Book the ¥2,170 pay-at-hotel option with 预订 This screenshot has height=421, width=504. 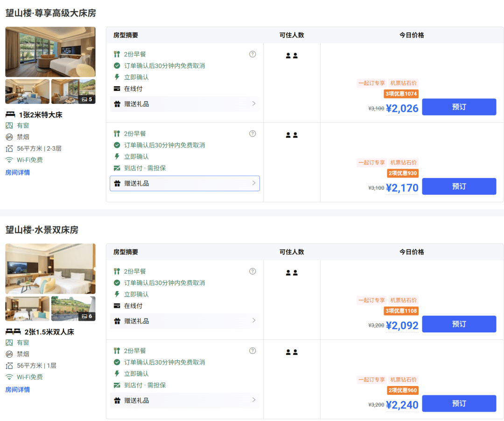(x=459, y=186)
